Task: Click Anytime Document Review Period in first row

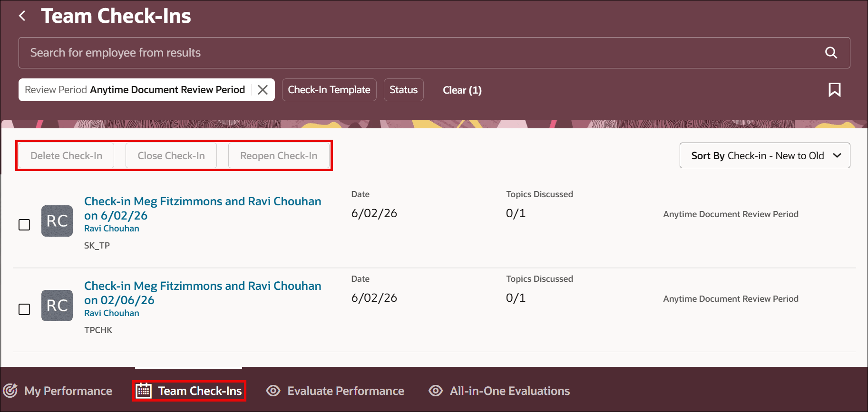Action: click(731, 214)
